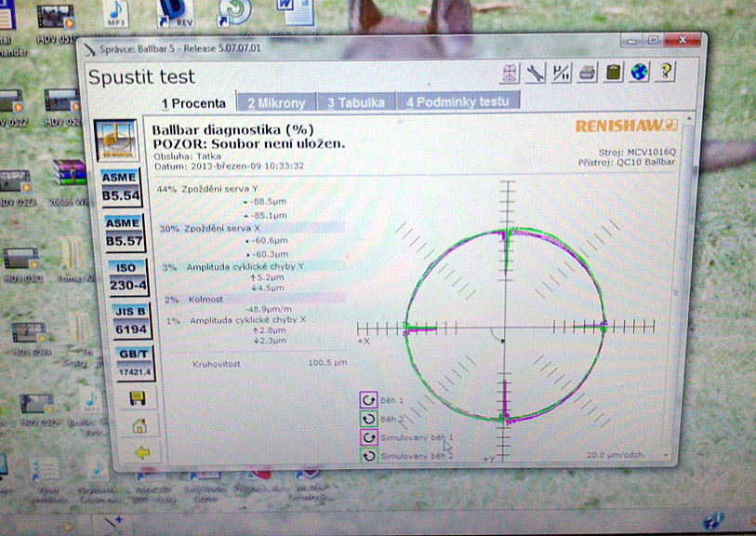Open the wrench settings tool
The image size is (756, 536).
coord(536,74)
